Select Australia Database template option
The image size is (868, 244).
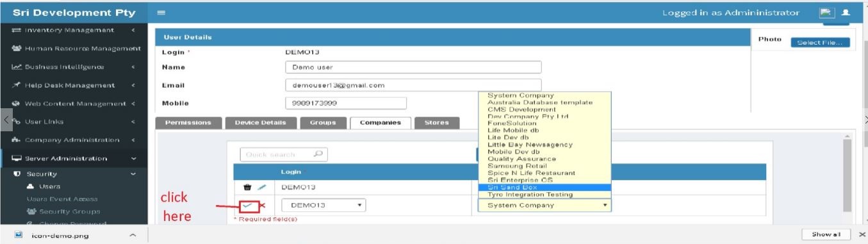point(545,102)
